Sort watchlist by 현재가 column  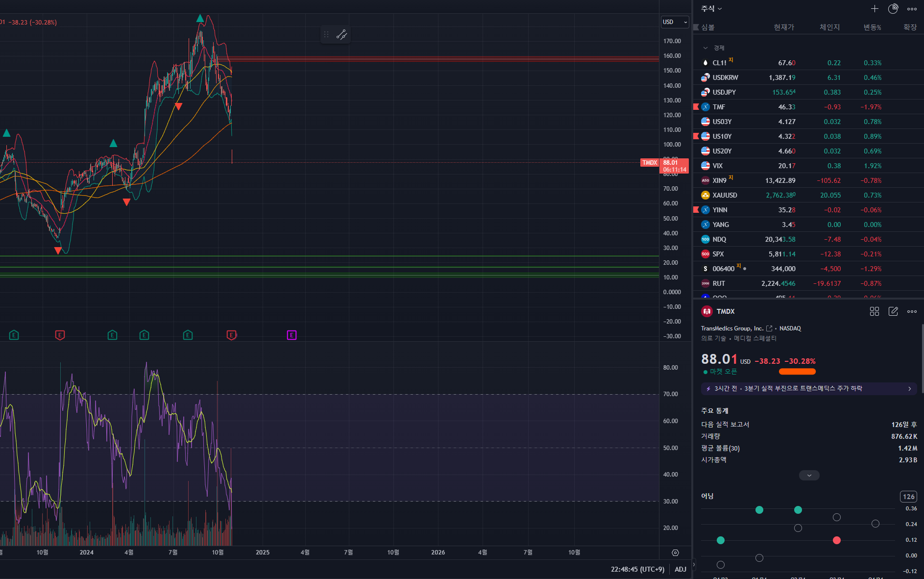783,27
